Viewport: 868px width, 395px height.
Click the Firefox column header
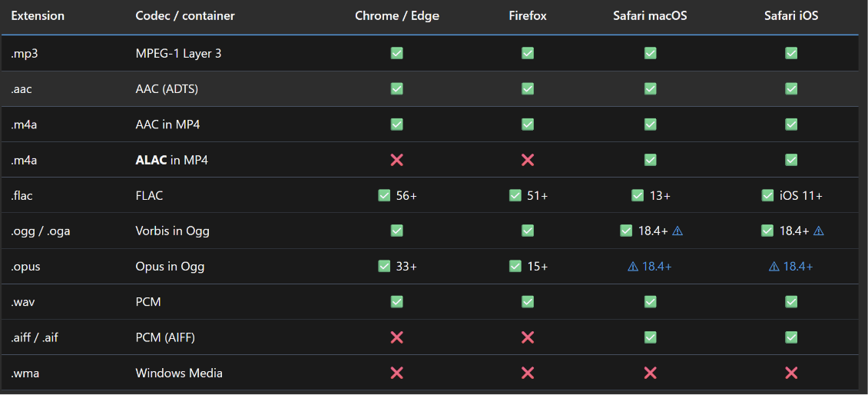pos(528,15)
